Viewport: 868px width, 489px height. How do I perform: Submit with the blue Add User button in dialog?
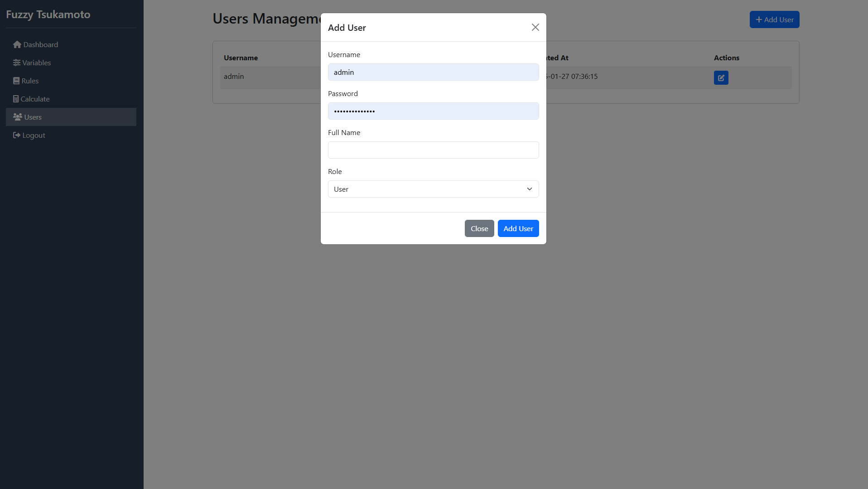point(518,228)
